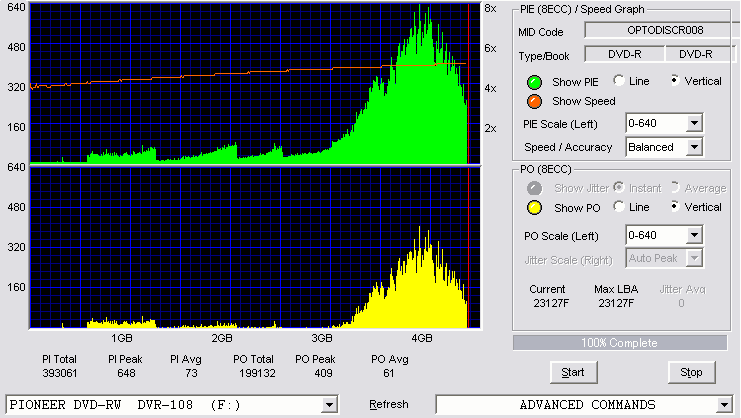Open the PIE Scale (Left) dropdown

pyautogui.click(x=694, y=124)
